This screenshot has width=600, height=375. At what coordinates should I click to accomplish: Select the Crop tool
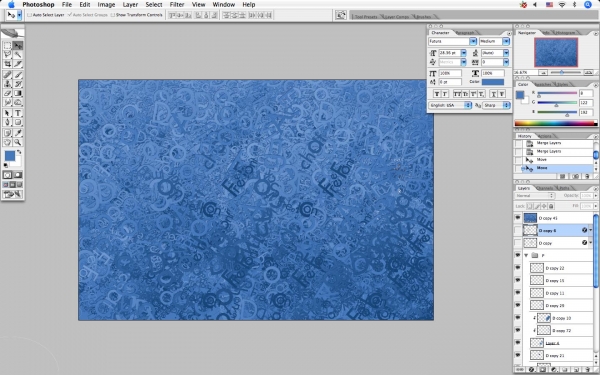(x=7, y=64)
